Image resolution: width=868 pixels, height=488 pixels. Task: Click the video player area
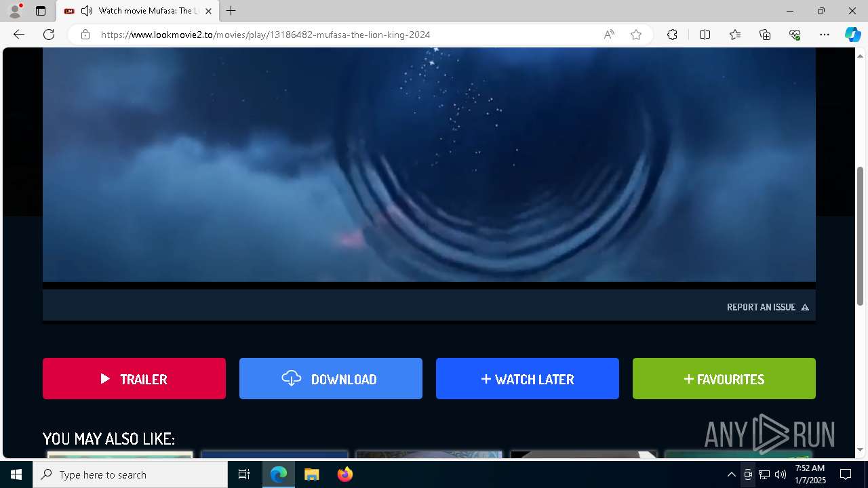(429, 164)
